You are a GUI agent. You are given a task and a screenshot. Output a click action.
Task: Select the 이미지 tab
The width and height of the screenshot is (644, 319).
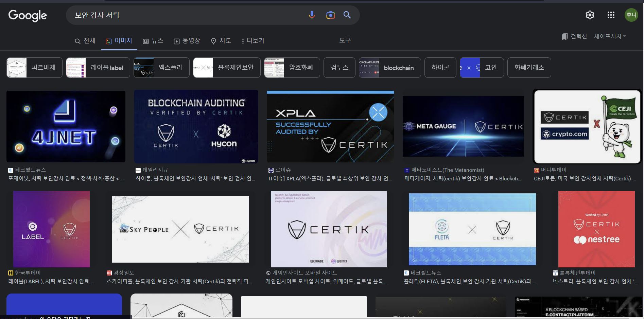[119, 41]
